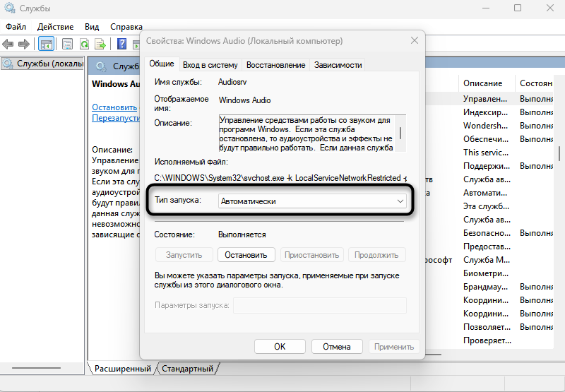Refresh the services list with the green arrow icon
This screenshot has height=392, width=565.
point(84,44)
